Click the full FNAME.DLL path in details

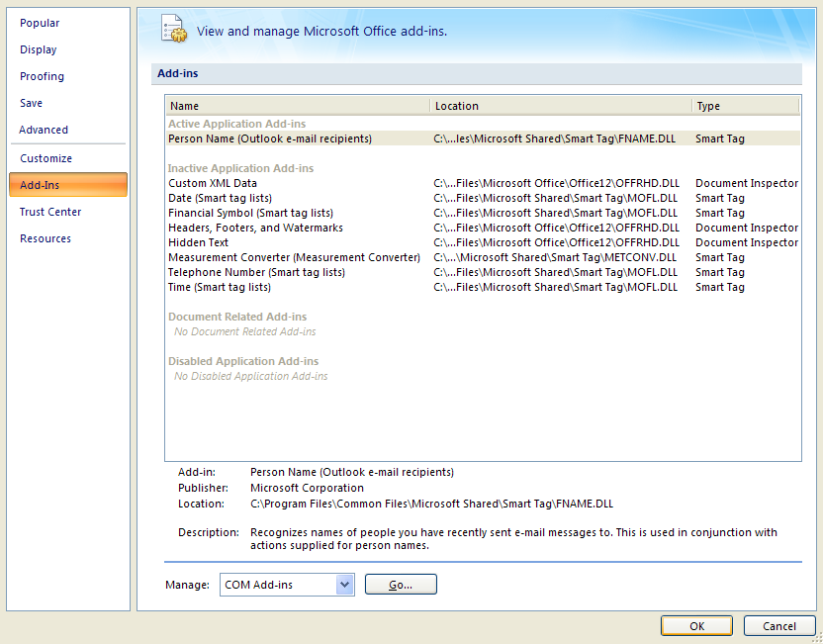pyautogui.click(x=431, y=504)
